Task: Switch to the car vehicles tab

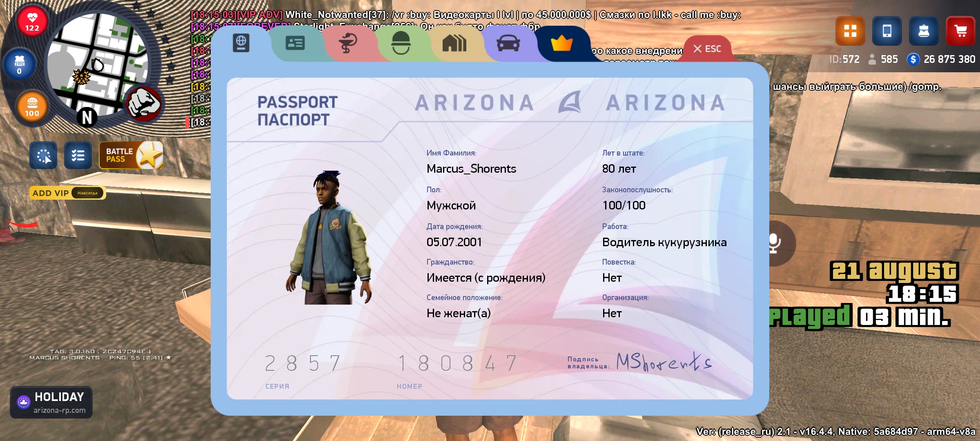Action: tap(508, 43)
